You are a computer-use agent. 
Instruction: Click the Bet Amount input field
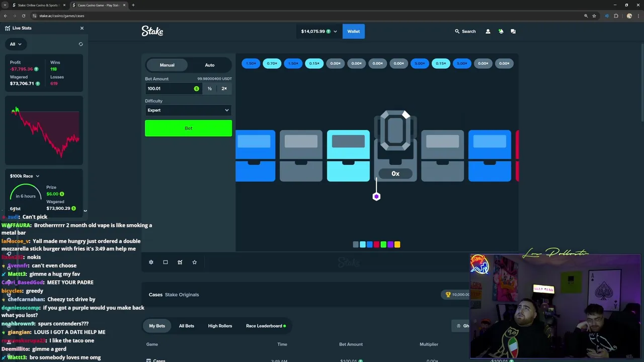pos(173,88)
